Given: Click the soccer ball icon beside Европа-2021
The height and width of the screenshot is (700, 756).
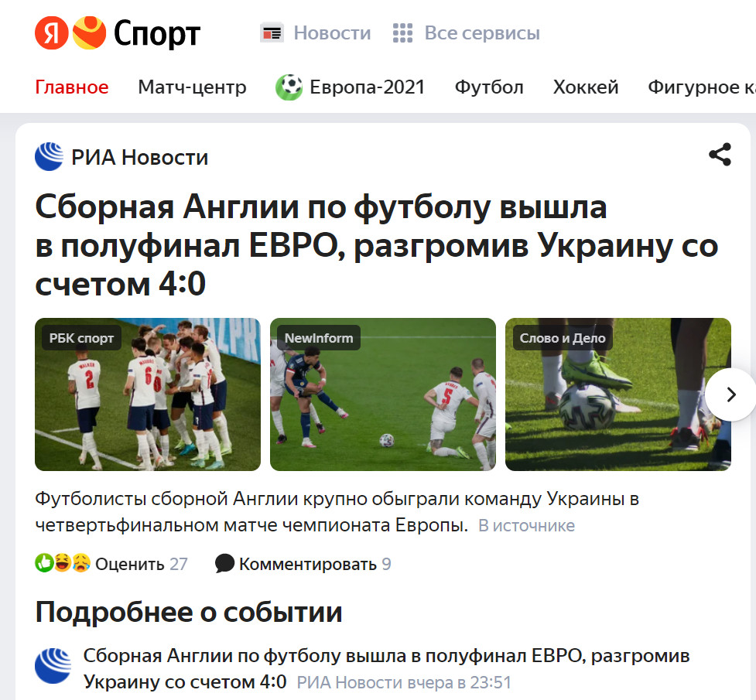Looking at the screenshot, I should click(289, 87).
